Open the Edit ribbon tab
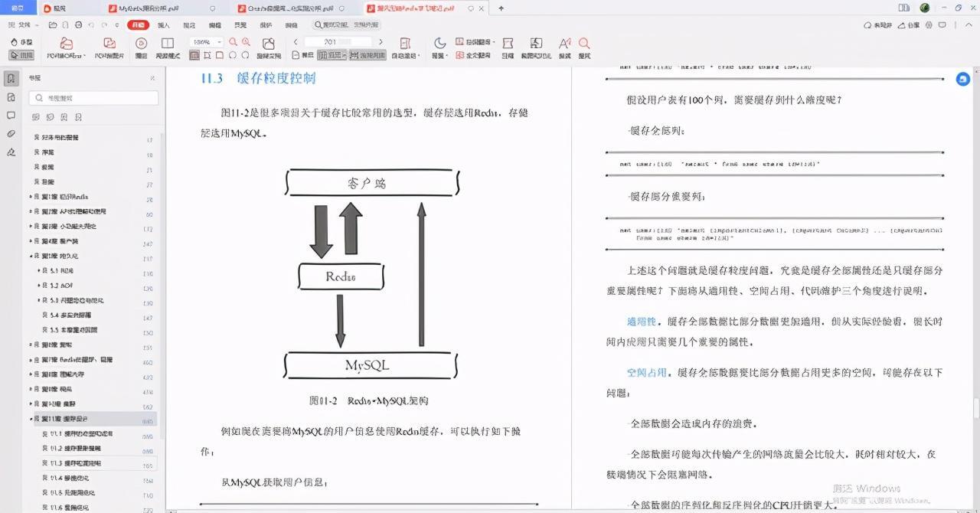The image size is (980, 513). [215, 25]
